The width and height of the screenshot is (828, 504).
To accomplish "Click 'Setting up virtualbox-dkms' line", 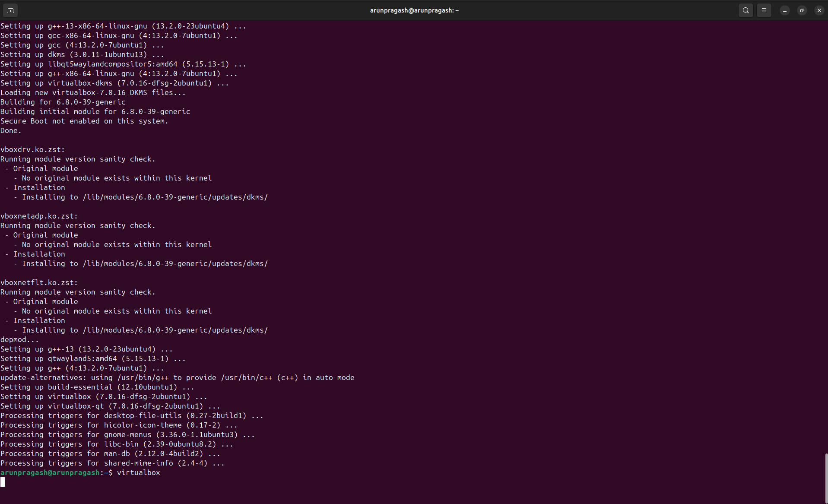I will click(114, 83).
